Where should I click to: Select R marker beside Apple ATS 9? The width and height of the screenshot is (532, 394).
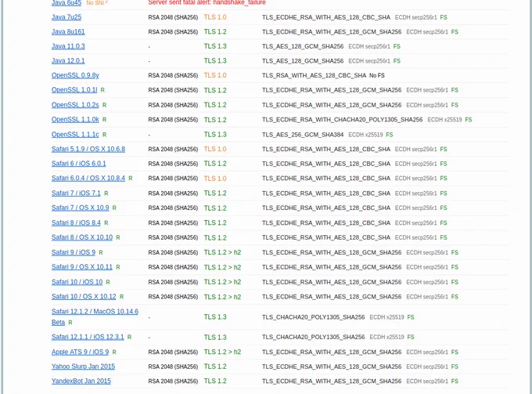pyautogui.click(x=114, y=352)
